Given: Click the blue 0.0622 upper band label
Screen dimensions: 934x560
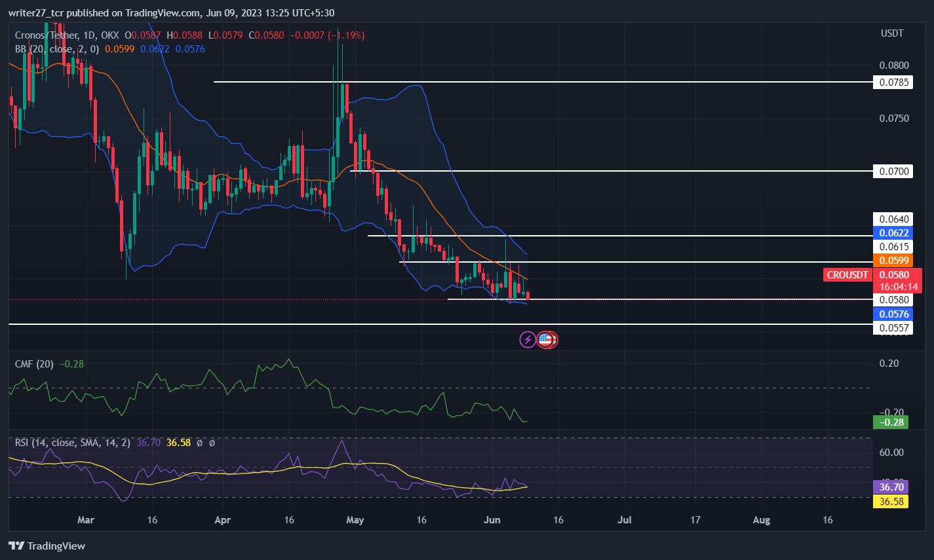Looking at the screenshot, I should (x=893, y=233).
